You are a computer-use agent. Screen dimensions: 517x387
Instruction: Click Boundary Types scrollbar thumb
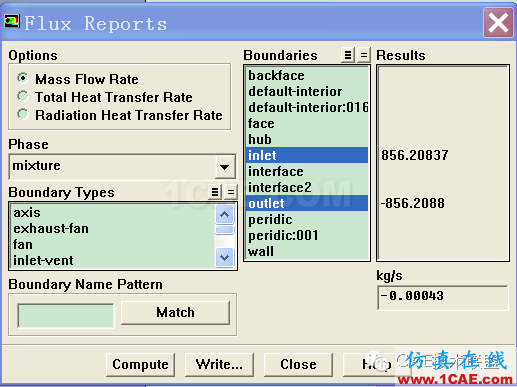pyautogui.click(x=225, y=230)
